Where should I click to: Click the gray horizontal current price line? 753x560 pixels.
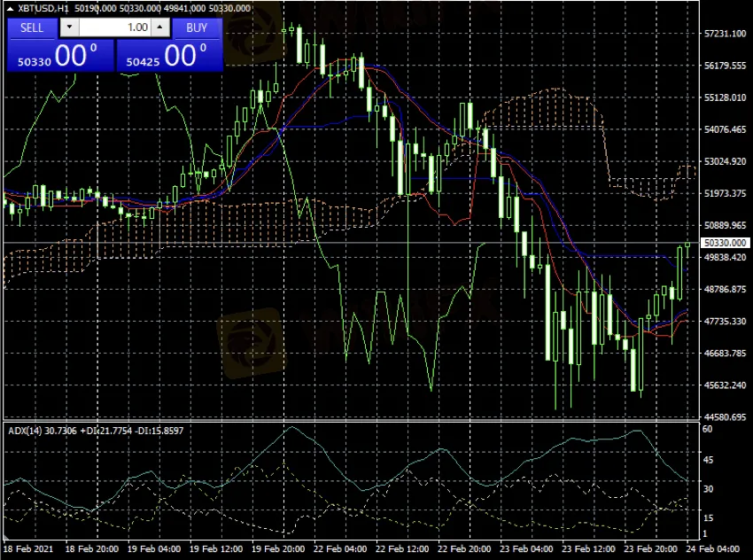(x=351, y=243)
